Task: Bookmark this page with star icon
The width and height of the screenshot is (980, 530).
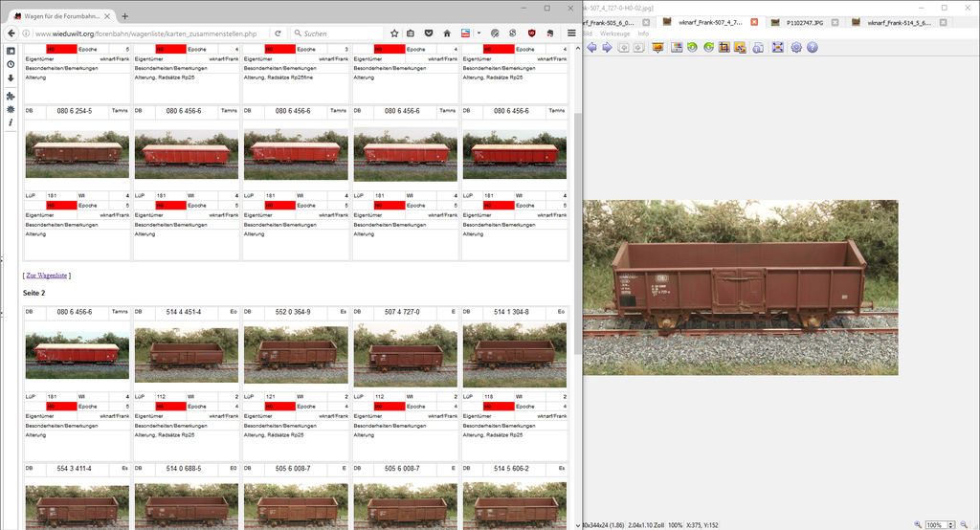Action: click(394, 33)
